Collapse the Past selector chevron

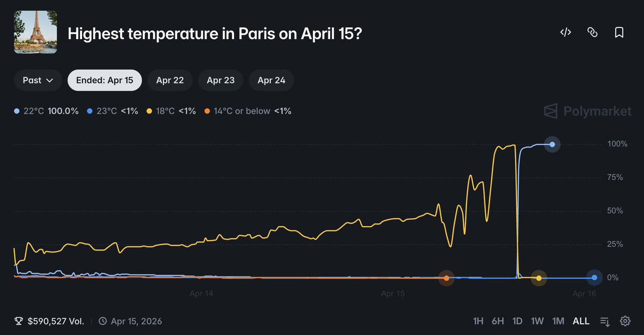coord(50,80)
